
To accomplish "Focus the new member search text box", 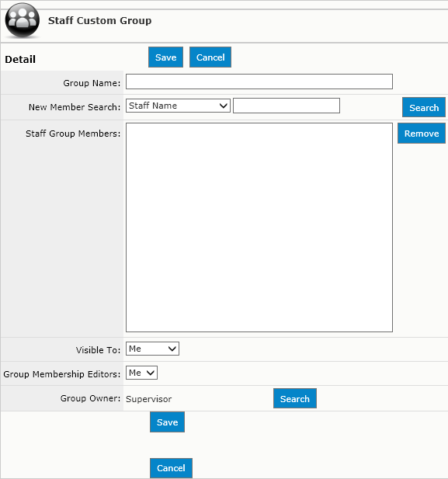I will point(287,106).
